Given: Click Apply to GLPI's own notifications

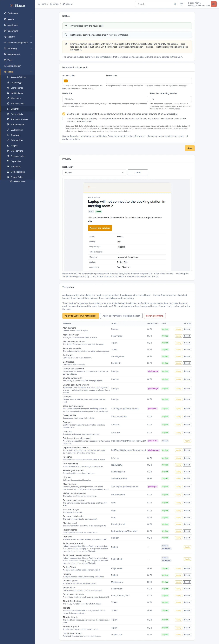Looking at the screenshot, I should (x=81, y=316).
